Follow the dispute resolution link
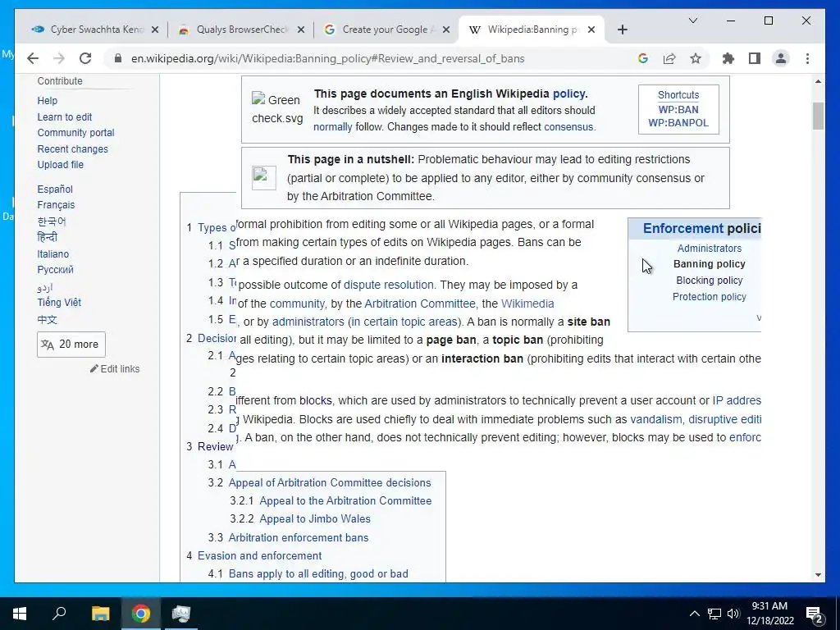Screen dimensions: 840x630 coord(388,285)
